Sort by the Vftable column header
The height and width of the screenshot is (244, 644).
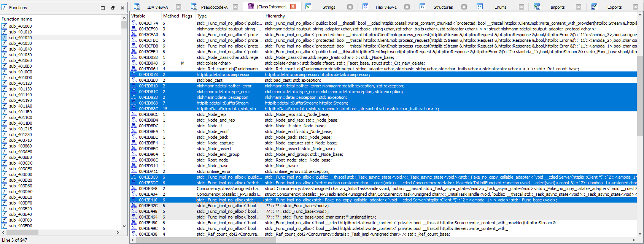pyautogui.click(x=138, y=16)
